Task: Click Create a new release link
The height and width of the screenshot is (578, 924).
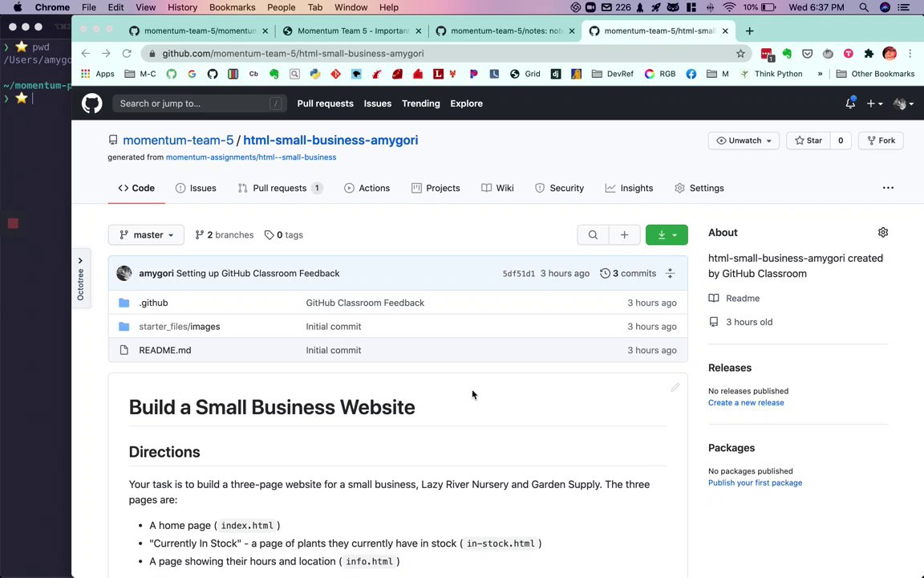Action: point(746,403)
